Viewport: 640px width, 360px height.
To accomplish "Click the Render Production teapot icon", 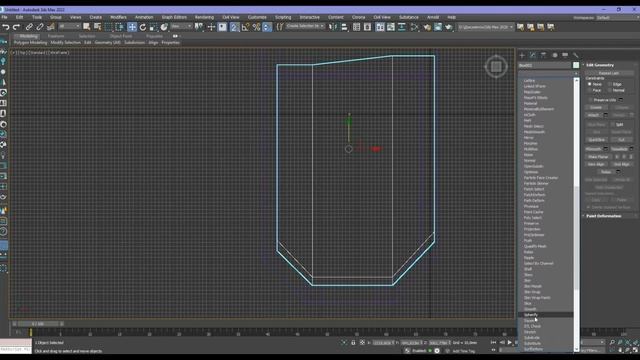I will coord(449,27).
